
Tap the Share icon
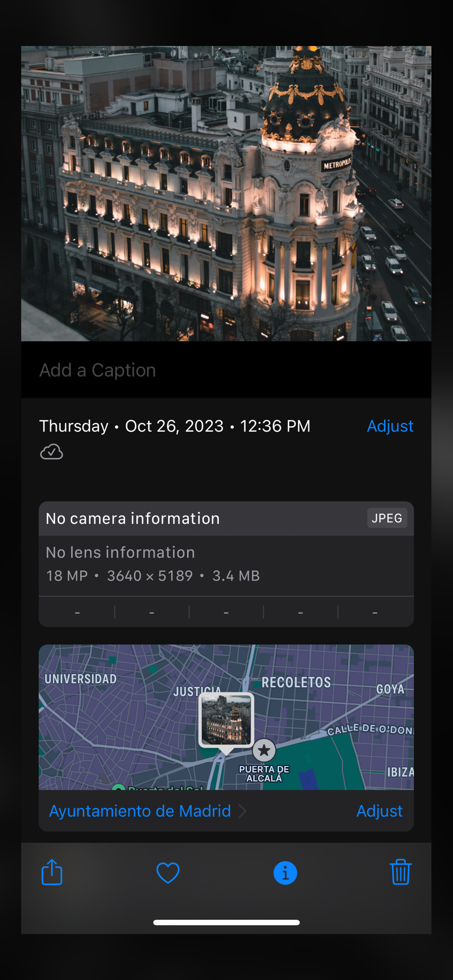click(x=52, y=872)
